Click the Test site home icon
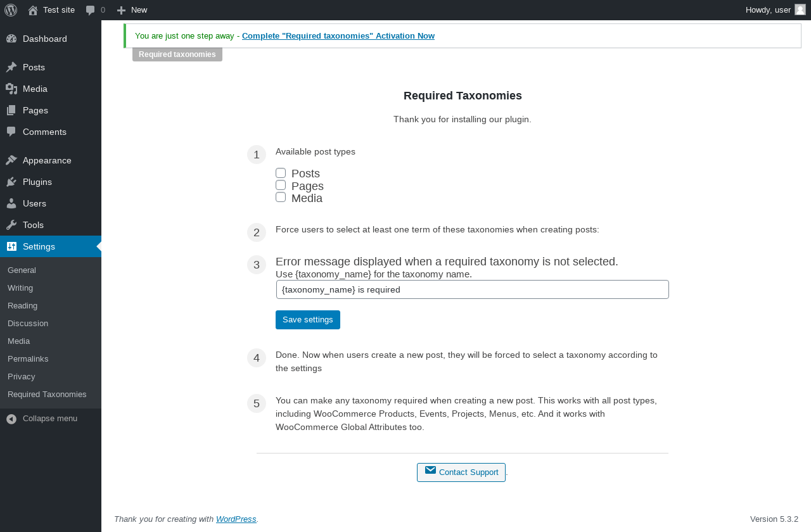The height and width of the screenshot is (532, 811). pos(33,10)
